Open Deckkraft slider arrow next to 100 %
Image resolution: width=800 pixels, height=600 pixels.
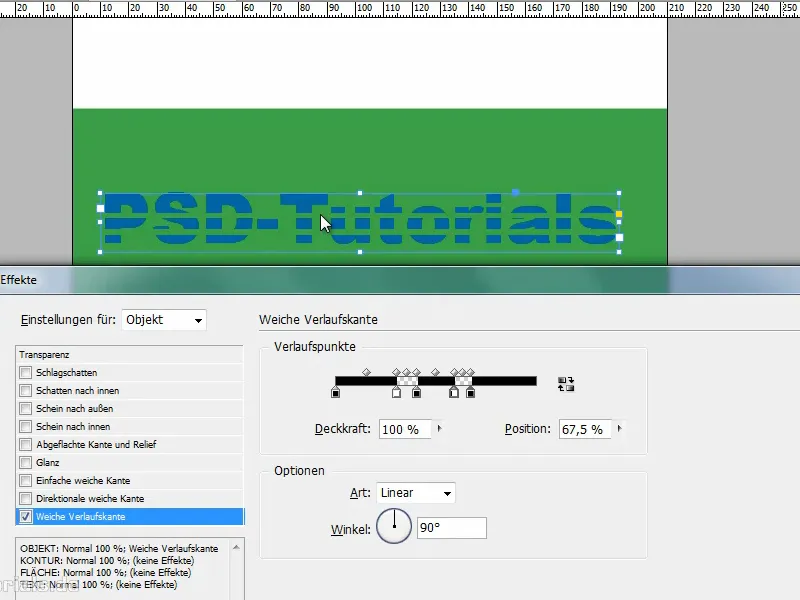(x=439, y=429)
